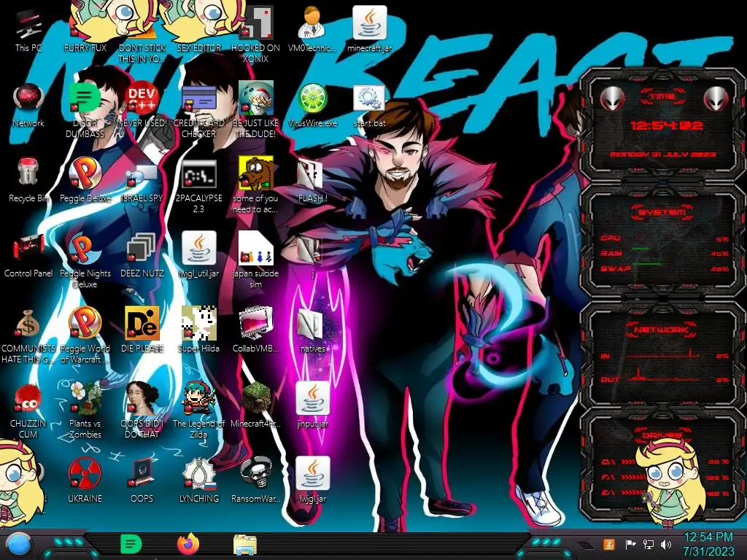Screen dimensions: 747x560
Task: Open the This PC desktop icon
Action: pos(28,29)
